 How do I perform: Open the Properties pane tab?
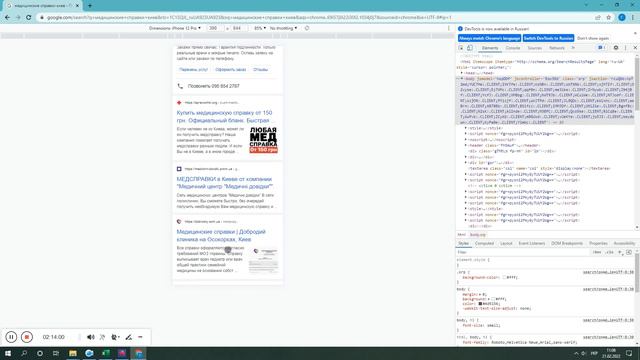coord(598,243)
